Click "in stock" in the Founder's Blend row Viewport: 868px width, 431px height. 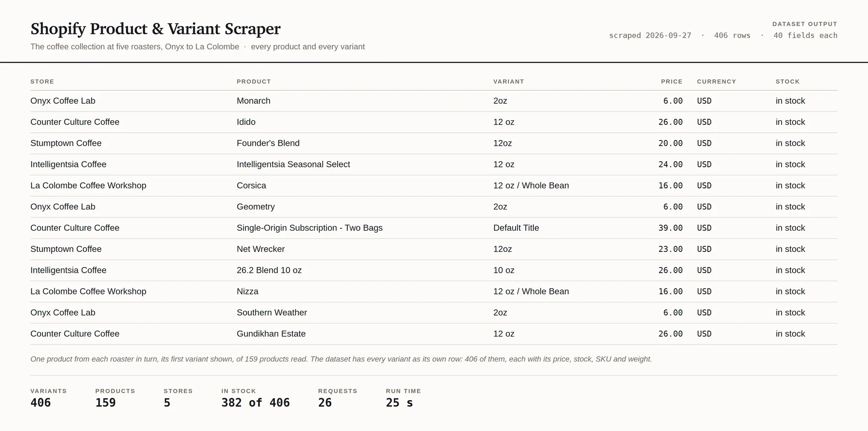click(x=790, y=143)
